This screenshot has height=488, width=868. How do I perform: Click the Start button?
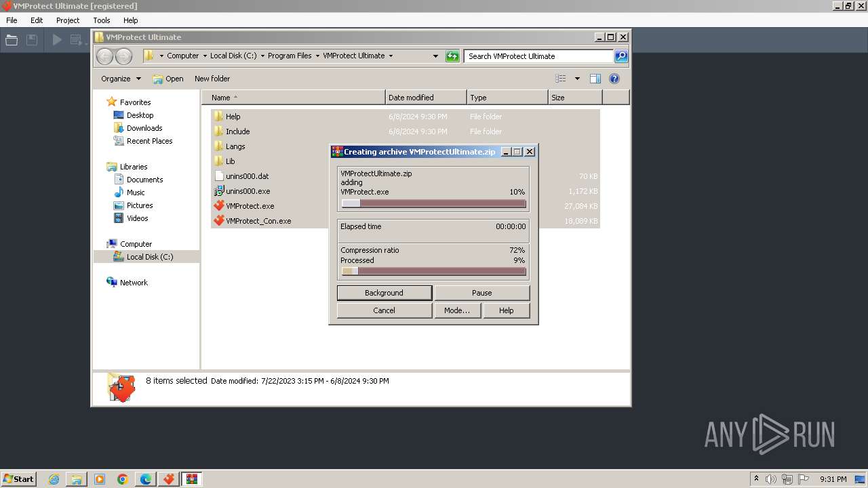click(18, 479)
